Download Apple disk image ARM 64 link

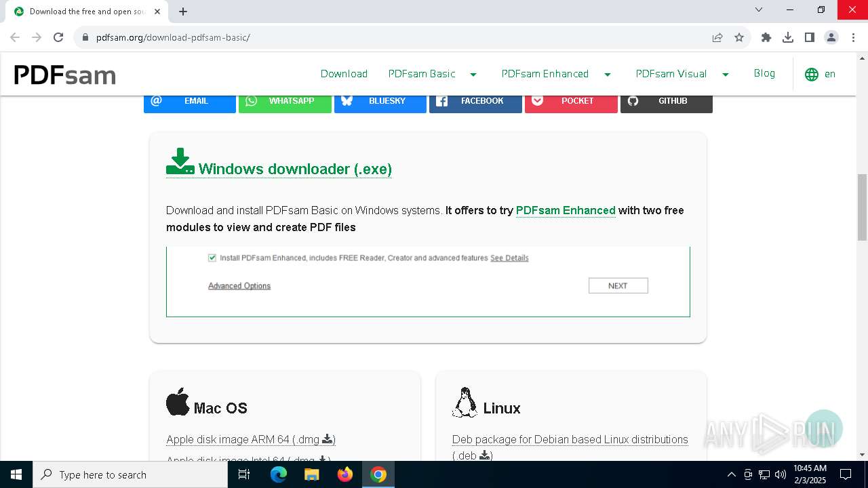[251, 439]
